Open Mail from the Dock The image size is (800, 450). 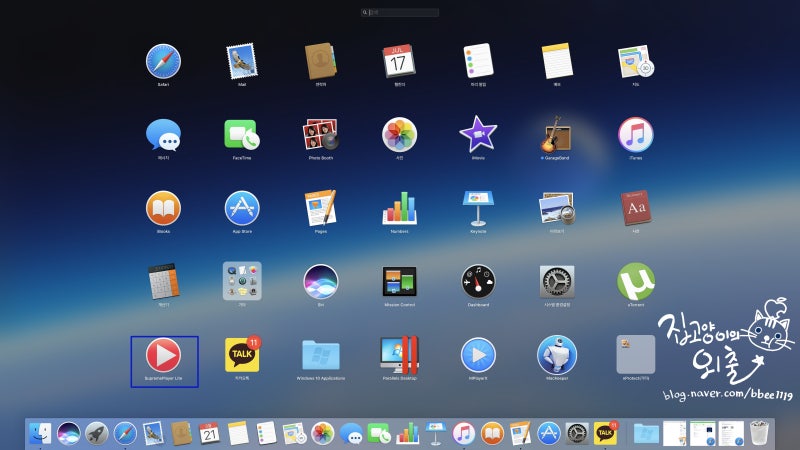point(153,434)
